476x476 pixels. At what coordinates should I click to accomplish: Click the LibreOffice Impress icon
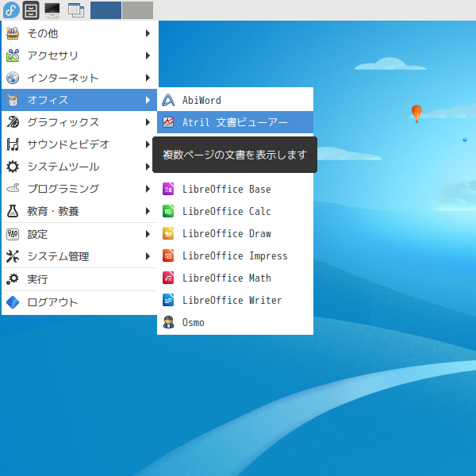pyautogui.click(x=168, y=255)
